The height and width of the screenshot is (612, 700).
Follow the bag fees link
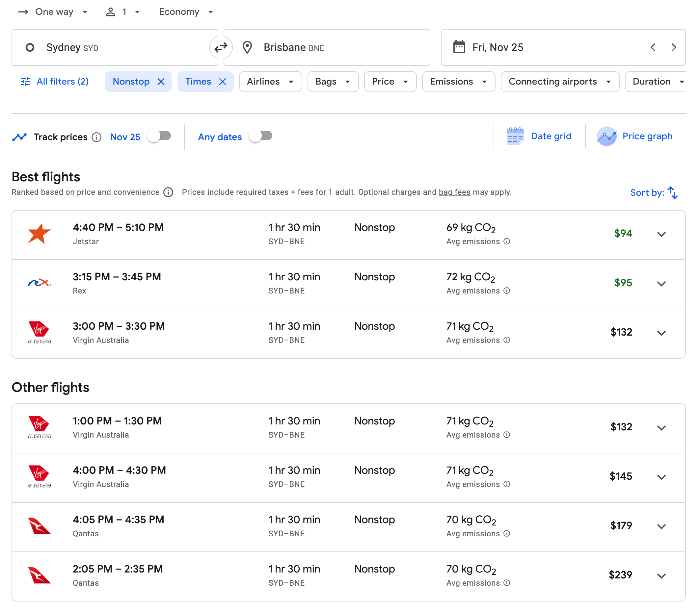coord(454,192)
